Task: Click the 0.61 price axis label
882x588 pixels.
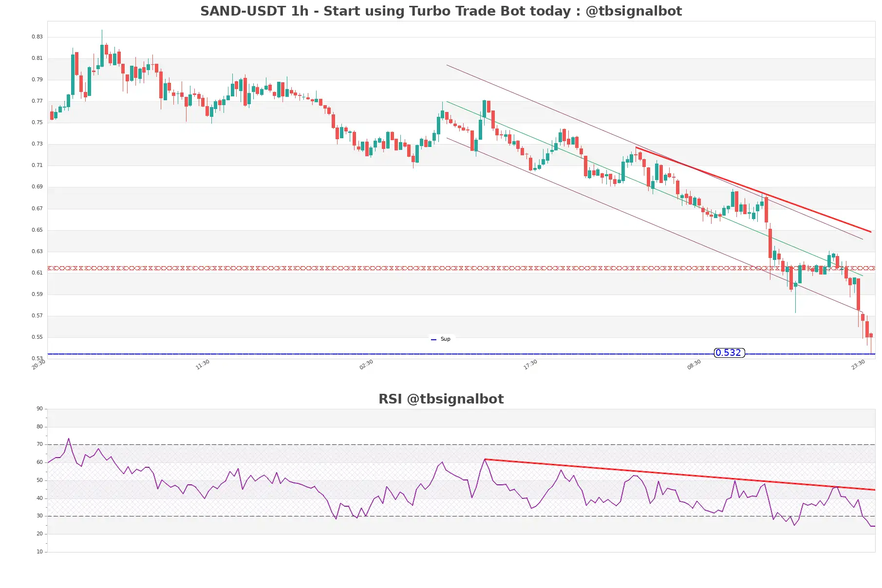Action: click(37, 273)
